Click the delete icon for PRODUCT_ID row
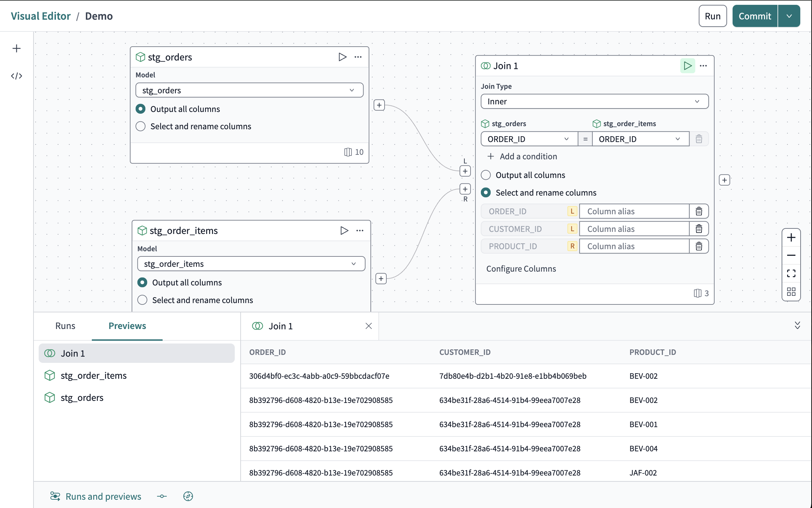This screenshot has height=508, width=812. click(x=699, y=246)
